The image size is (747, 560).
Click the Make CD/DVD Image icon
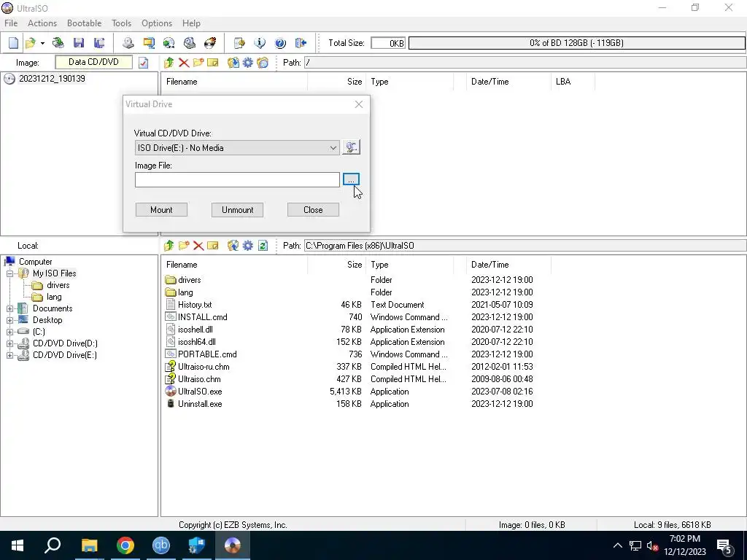coord(128,43)
